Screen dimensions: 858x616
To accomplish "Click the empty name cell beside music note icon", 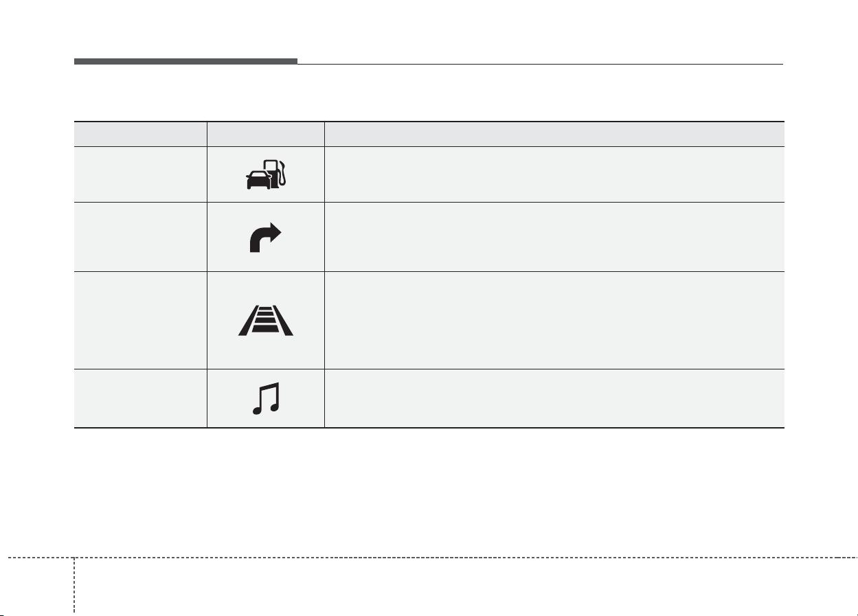I will tap(141, 399).
